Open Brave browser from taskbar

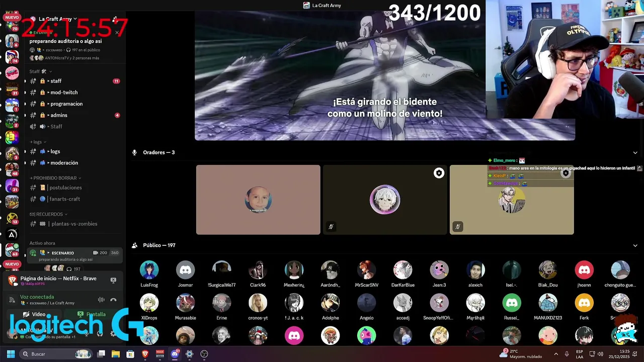(x=145, y=354)
